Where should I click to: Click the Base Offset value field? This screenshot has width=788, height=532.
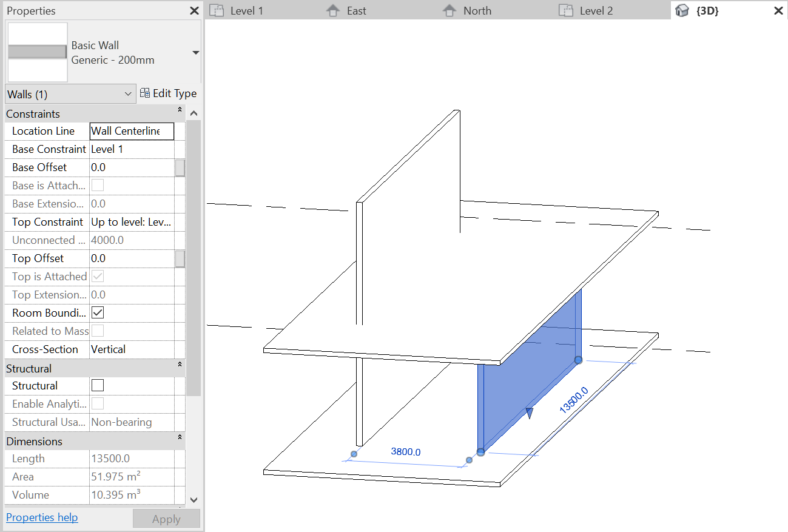tap(131, 167)
